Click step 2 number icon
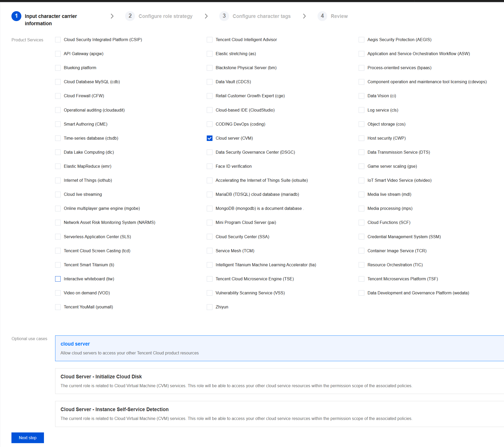This screenshot has height=447, width=504. 130,16
